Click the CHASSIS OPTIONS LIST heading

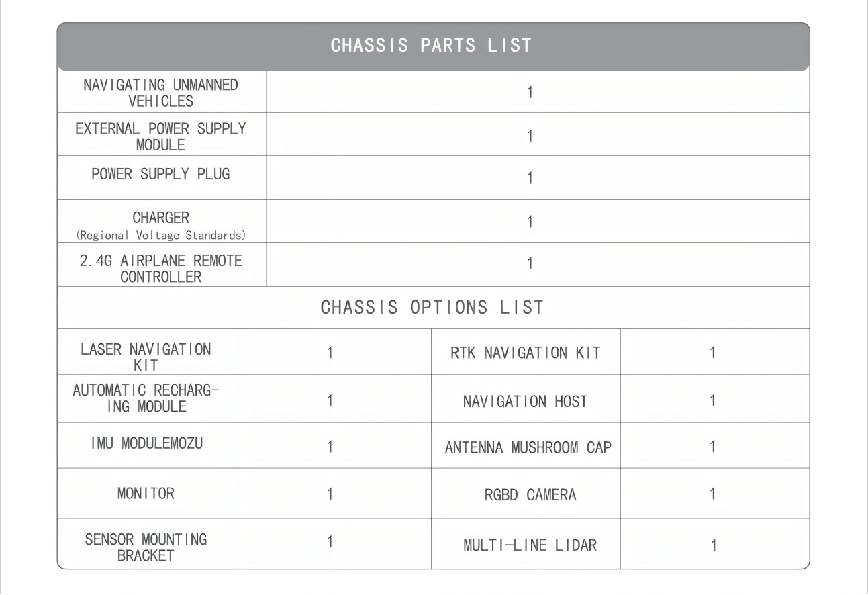point(432,308)
